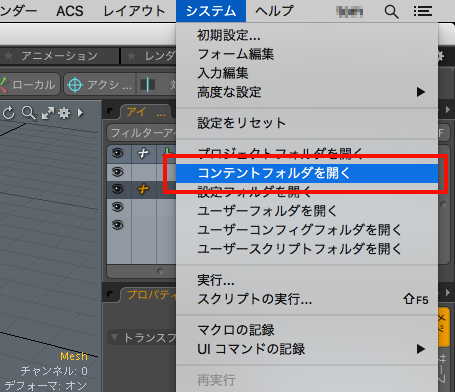Viewport: 455px width, 392px height.
Task: Expand the viewport options arrow
Action: (80, 113)
